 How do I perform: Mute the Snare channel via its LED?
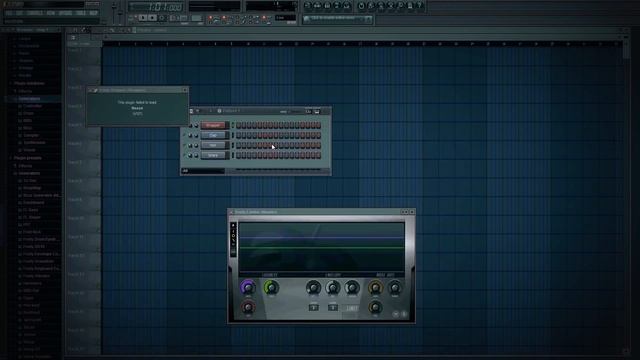pos(184,155)
